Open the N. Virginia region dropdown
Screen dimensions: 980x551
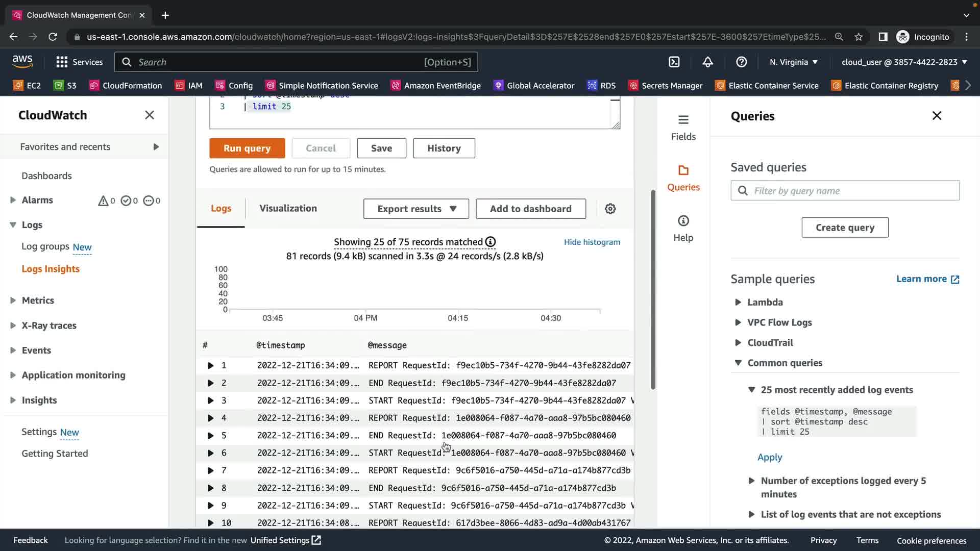[x=793, y=62]
